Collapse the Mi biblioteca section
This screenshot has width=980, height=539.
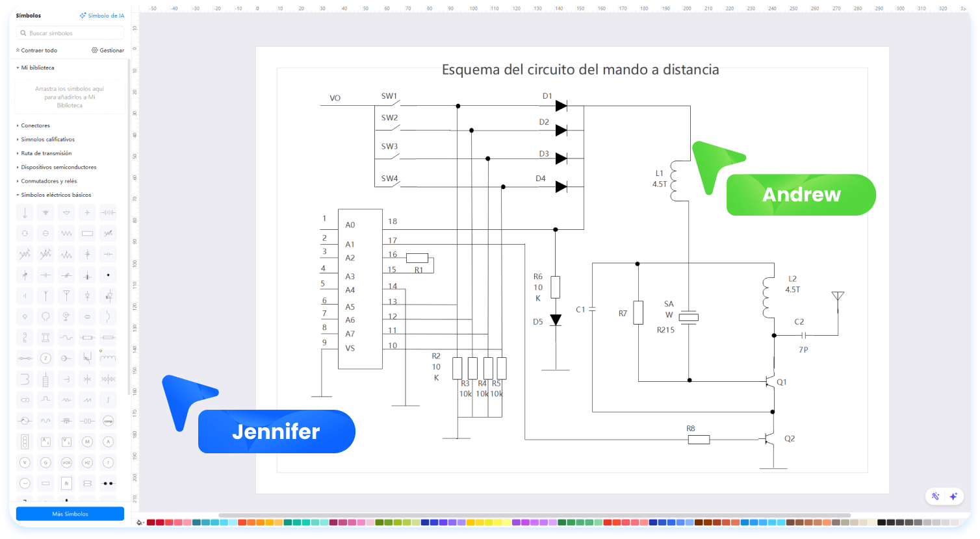[x=37, y=68]
